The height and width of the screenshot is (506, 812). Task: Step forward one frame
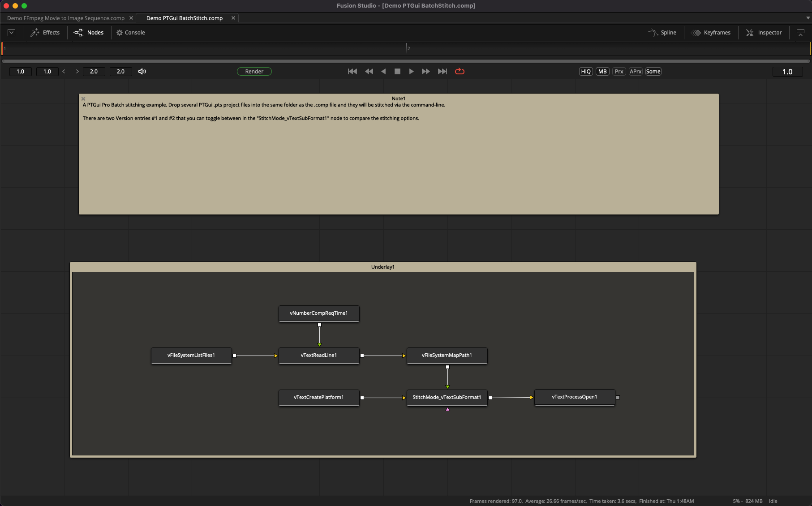click(x=425, y=72)
